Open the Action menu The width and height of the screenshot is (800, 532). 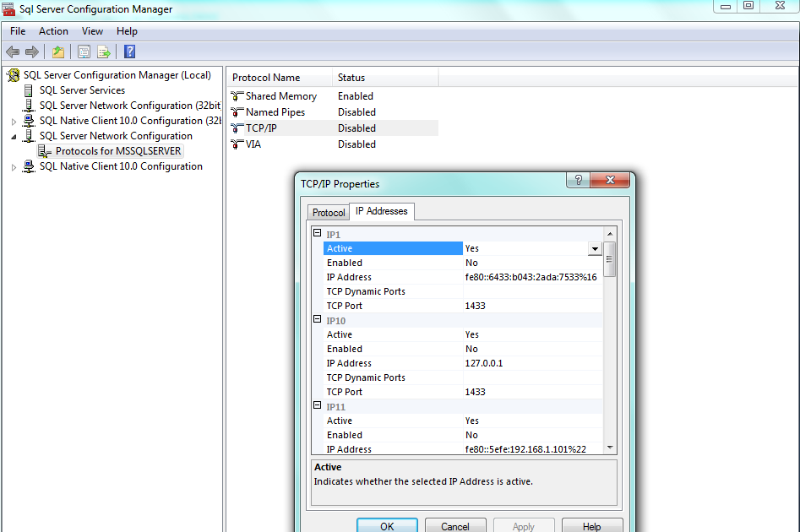coord(53,31)
